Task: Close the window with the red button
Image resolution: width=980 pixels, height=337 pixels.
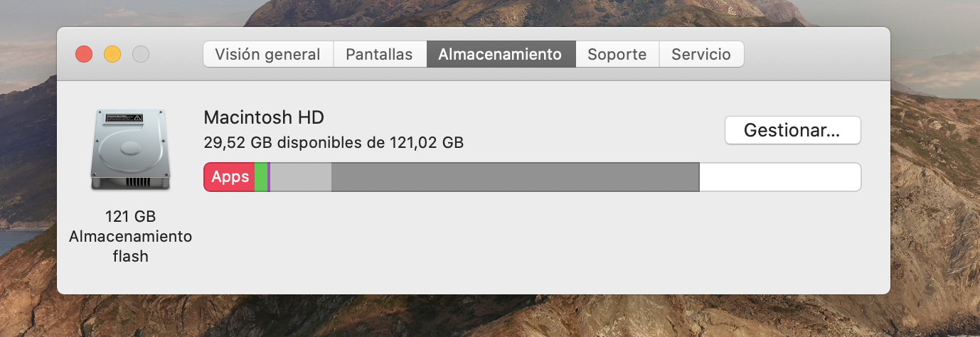Action: [x=84, y=54]
